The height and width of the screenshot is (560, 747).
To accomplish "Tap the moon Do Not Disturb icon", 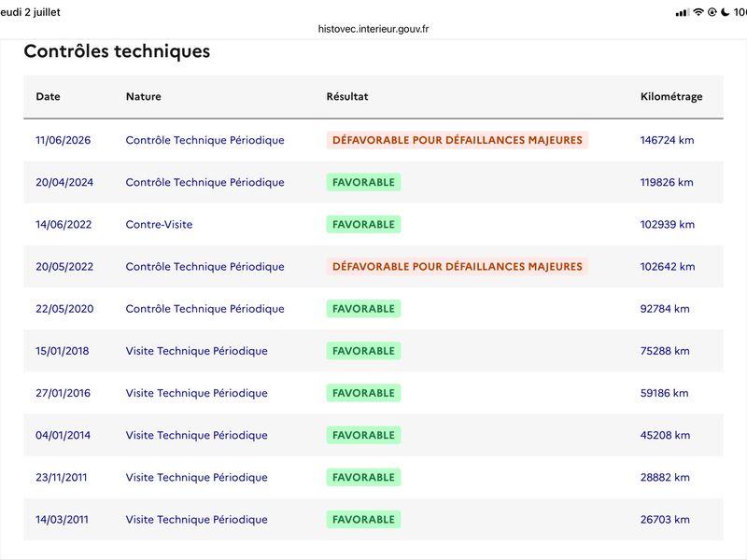I will [726, 12].
